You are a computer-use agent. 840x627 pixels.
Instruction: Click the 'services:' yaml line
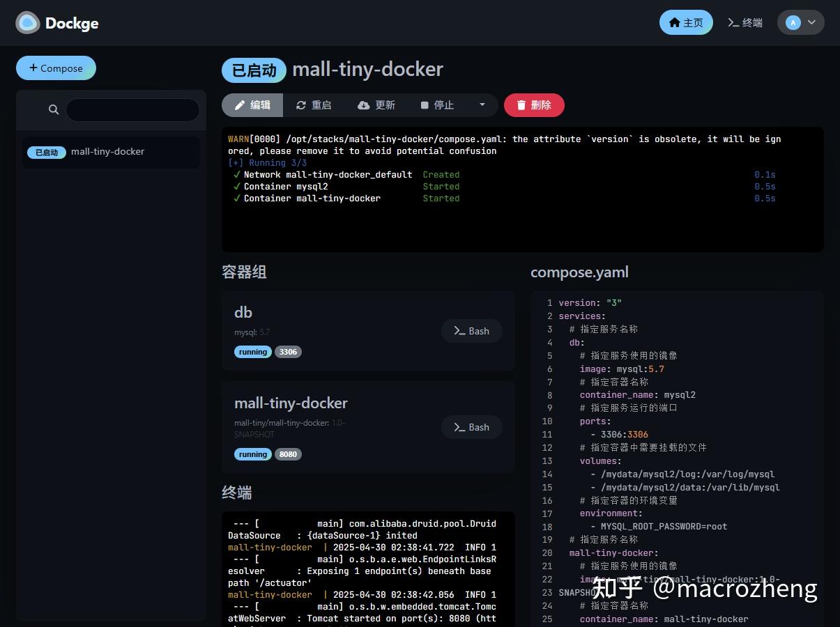[582, 316]
